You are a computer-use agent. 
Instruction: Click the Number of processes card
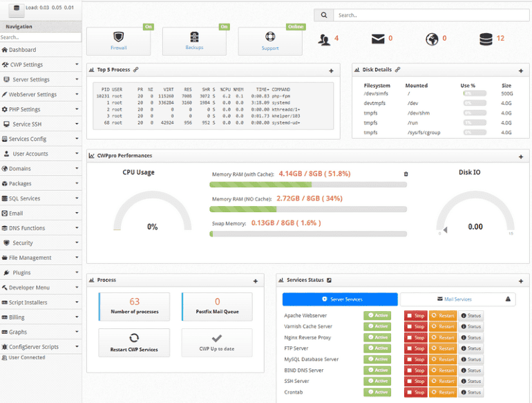pos(134,307)
